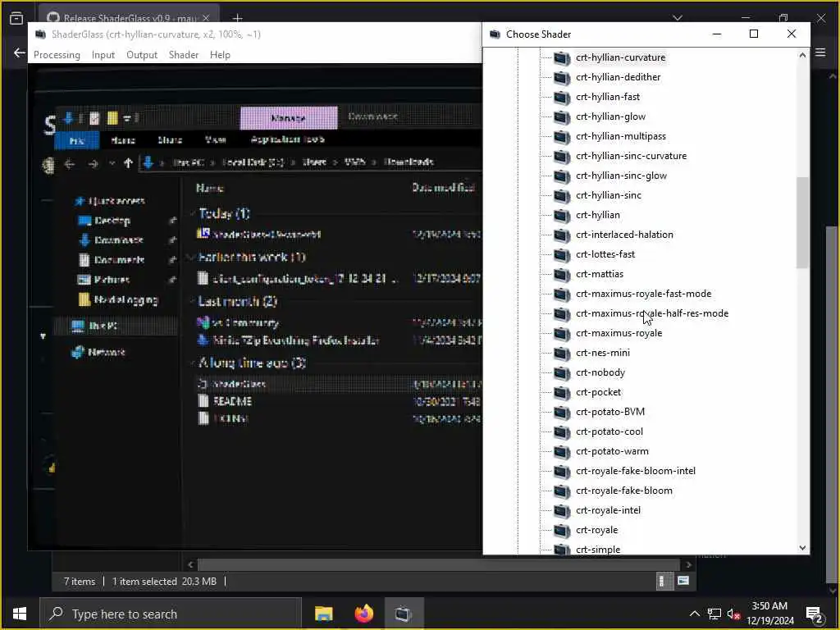Open the Shader menu in ShaderGlass
This screenshot has height=630, width=840.
[184, 55]
